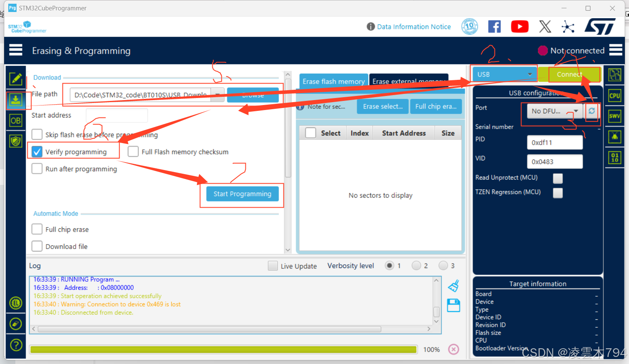Click the programming panel scroll-down arrow

(x=288, y=250)
